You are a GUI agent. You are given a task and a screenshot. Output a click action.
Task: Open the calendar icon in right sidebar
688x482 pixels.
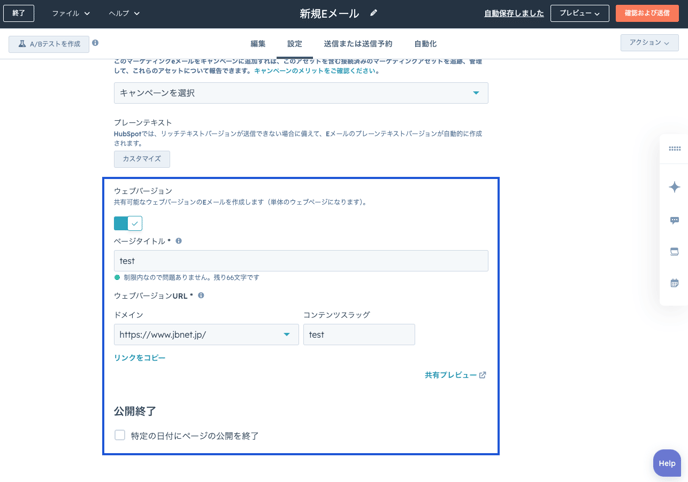[x=674, y=283]
